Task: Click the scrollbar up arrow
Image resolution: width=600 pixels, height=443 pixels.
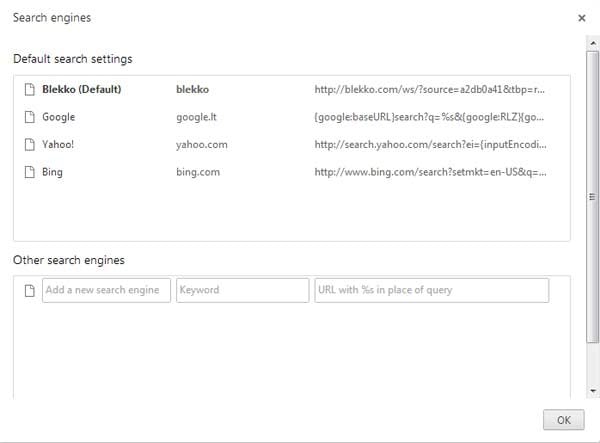Action: (x=593, y=43)
